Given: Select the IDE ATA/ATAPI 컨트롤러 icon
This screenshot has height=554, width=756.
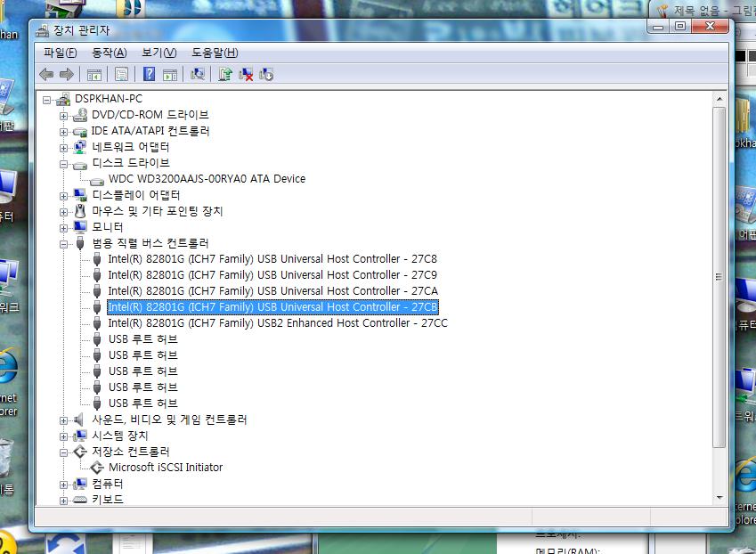Looking at the screenshot, I should point(80,131).
